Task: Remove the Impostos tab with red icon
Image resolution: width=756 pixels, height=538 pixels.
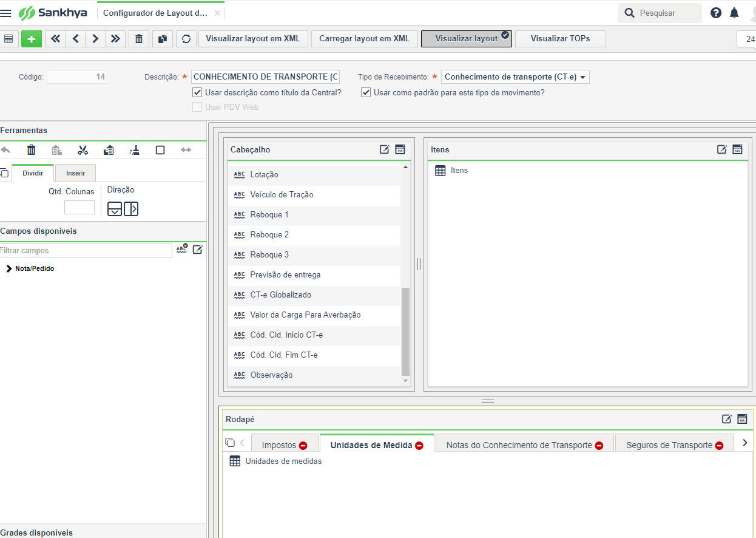Action: [x=303, y=446]
